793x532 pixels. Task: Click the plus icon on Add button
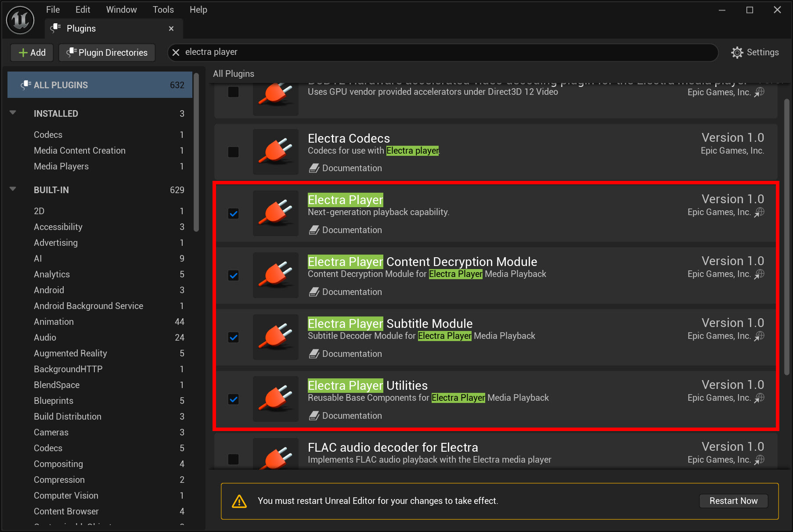(x=23, y=53)
